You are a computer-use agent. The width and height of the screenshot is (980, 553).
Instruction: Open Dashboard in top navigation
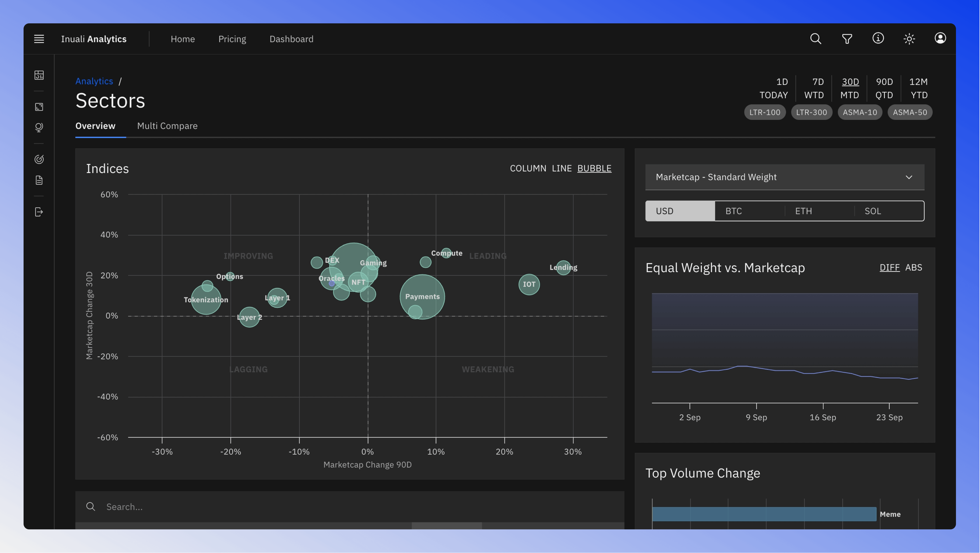(291, 39)
